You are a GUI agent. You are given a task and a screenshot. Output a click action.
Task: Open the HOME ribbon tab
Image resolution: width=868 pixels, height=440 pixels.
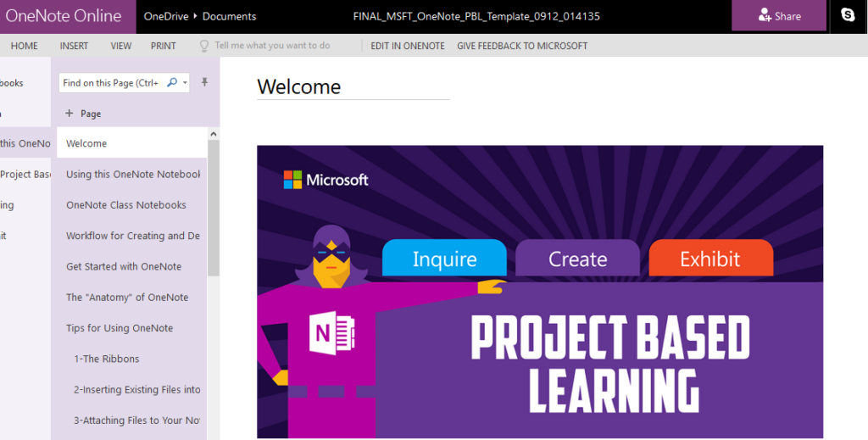point(25,46)
